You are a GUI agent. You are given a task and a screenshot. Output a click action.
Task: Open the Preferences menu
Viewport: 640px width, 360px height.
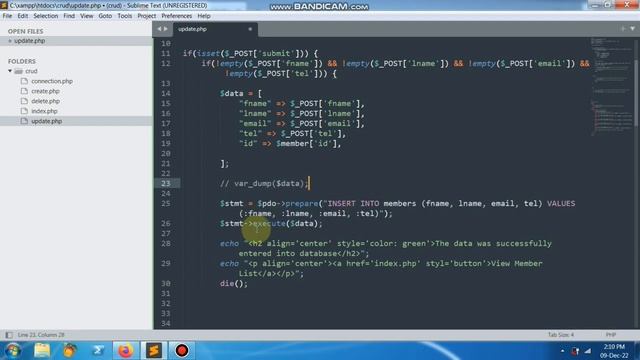click(176, 16)
